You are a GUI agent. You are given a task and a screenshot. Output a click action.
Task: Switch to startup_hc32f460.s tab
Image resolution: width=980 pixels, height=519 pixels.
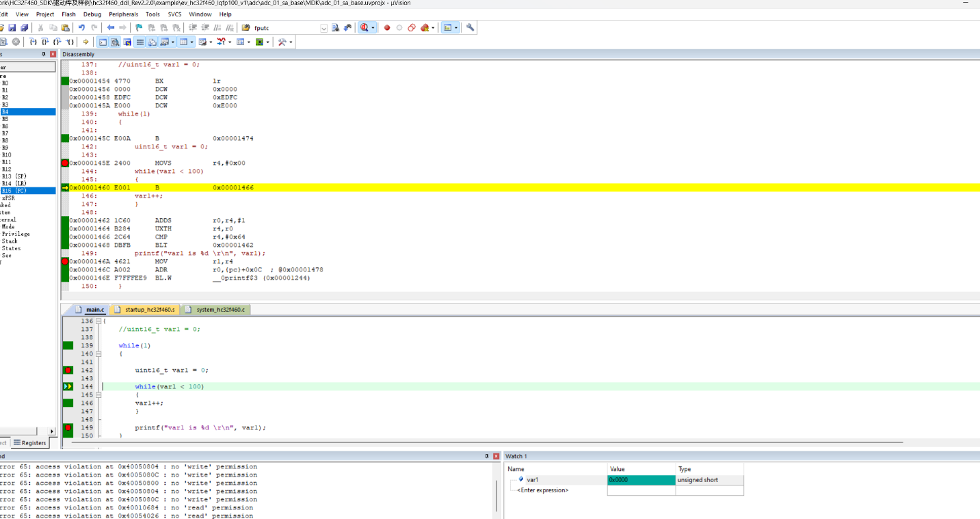(145, 310)
